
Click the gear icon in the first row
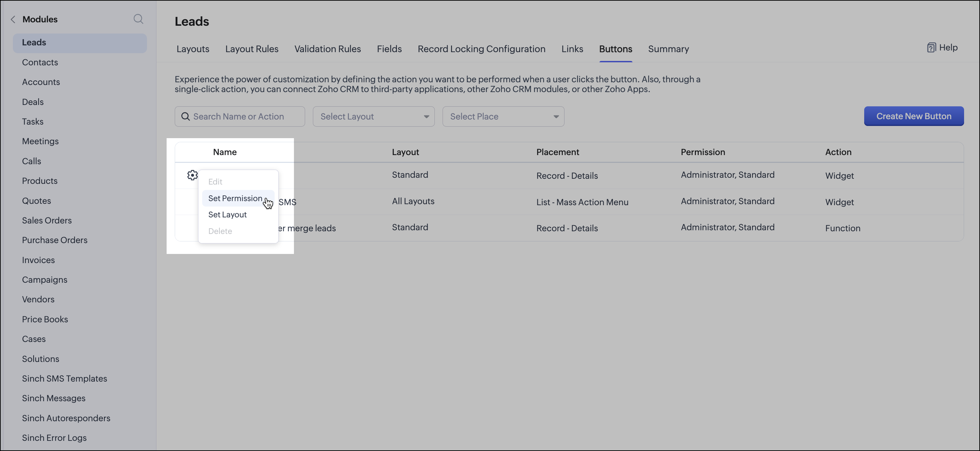pos(192,175)
